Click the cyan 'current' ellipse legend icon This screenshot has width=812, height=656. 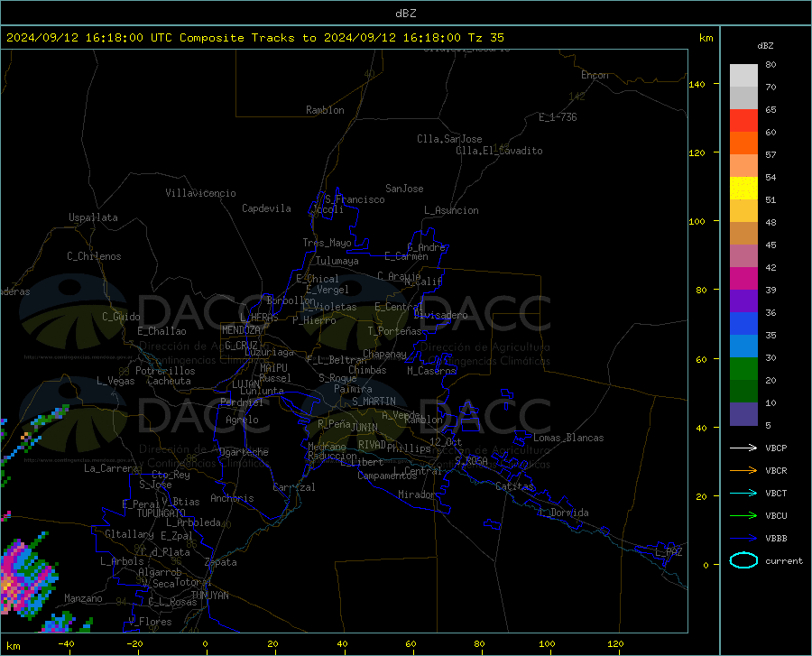(743, 560)
